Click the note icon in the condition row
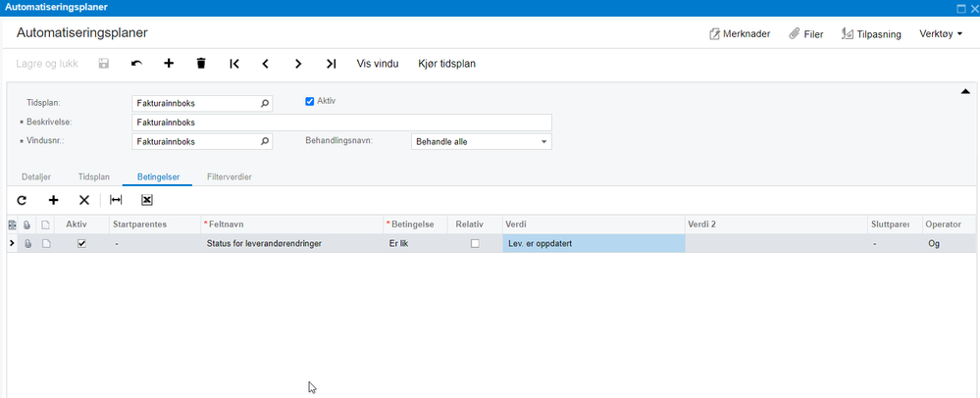 pos(46,244)
